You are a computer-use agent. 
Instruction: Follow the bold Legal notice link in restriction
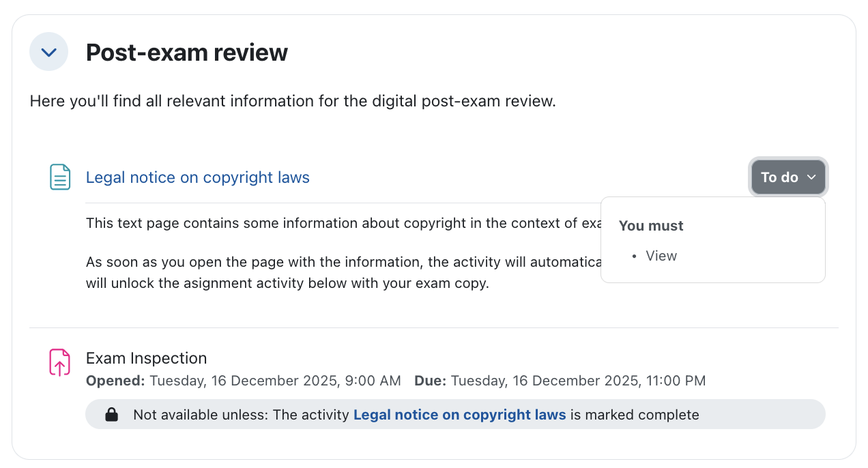pos(459,415)
